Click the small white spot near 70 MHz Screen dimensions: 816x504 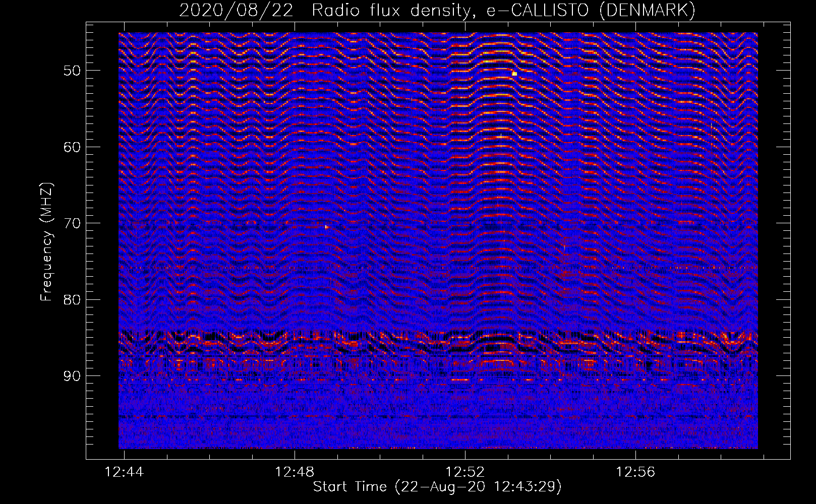tap(326, 227)
